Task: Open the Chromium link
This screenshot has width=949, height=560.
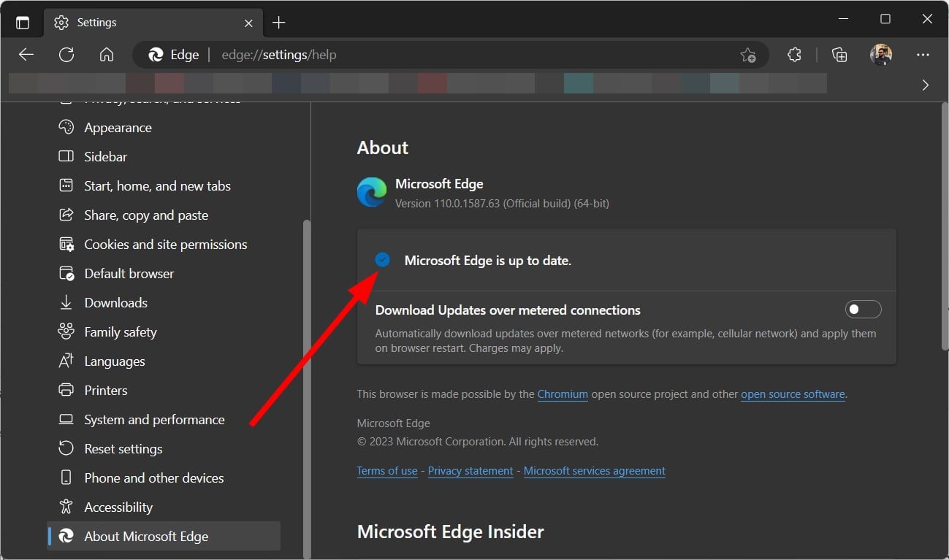Action: tap(563, 394)
